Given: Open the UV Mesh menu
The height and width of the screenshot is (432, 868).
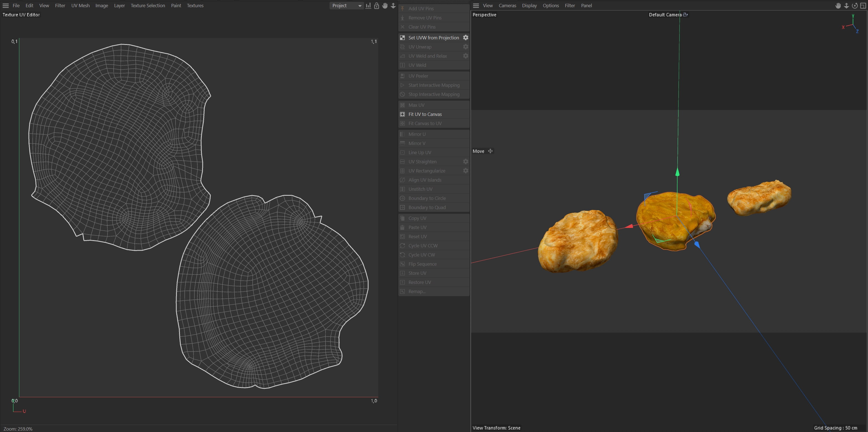Looking at the screenshot, I should click(80, 5).
